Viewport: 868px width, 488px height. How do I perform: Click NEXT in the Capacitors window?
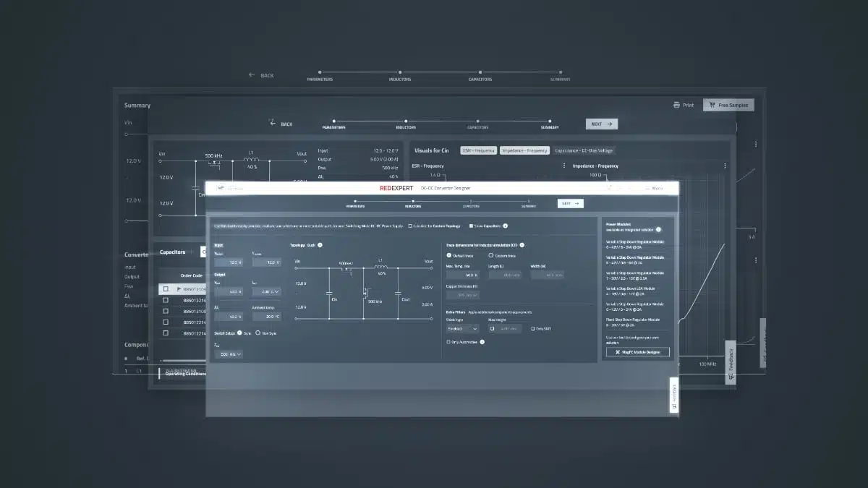pyautogui.click(x=602, y=124)
